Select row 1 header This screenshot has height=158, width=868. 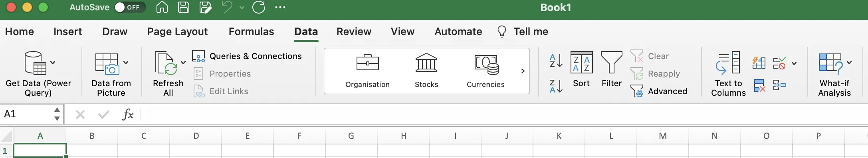click(6, 151)
